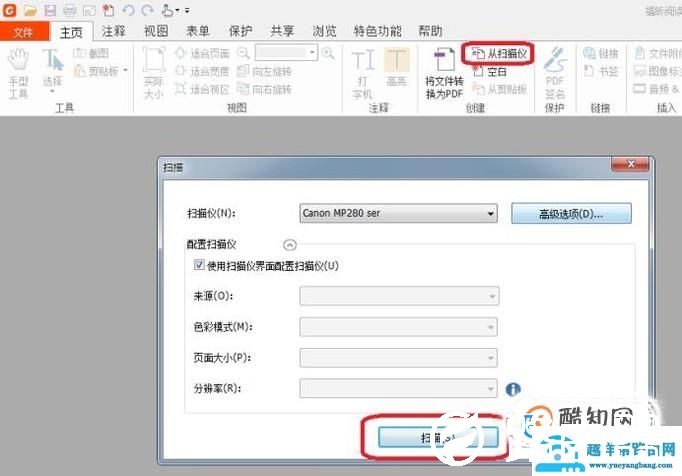Open the zoom percentage combo box
682x476 pixels.
(x=286, y=53)
